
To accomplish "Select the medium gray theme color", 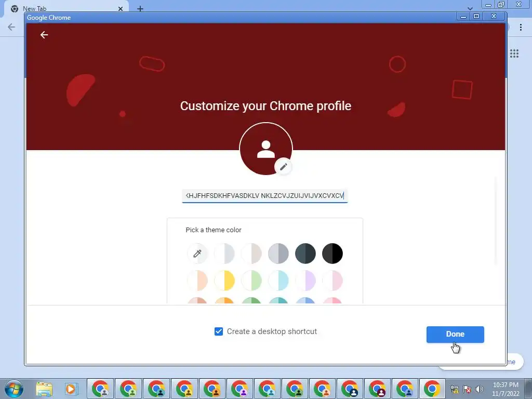I will tap(278, 254).
